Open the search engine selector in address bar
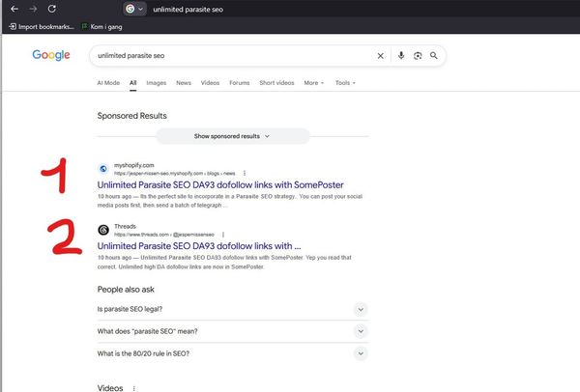The width and height of the screenshot is (580, 392). 134,9
